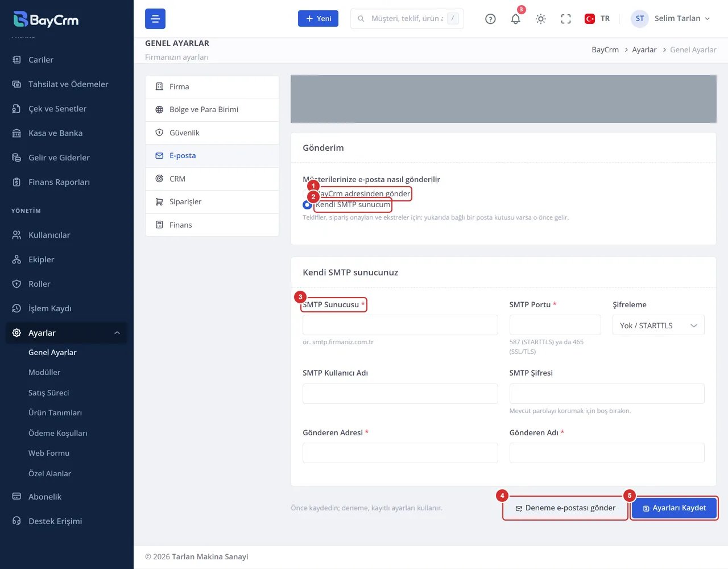Click the Gönderen Adresi field
The height and width of the screenshot is (569, 728).
[400, 453]
